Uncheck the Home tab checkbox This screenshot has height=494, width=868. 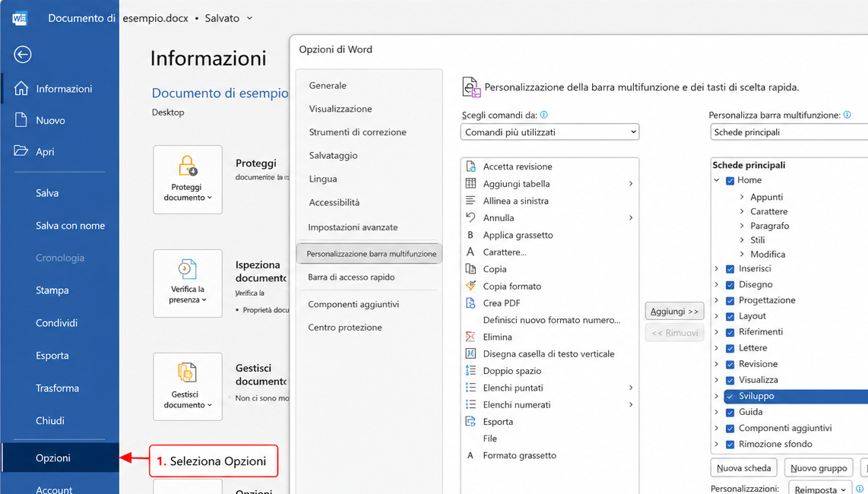tap(730, 181)
